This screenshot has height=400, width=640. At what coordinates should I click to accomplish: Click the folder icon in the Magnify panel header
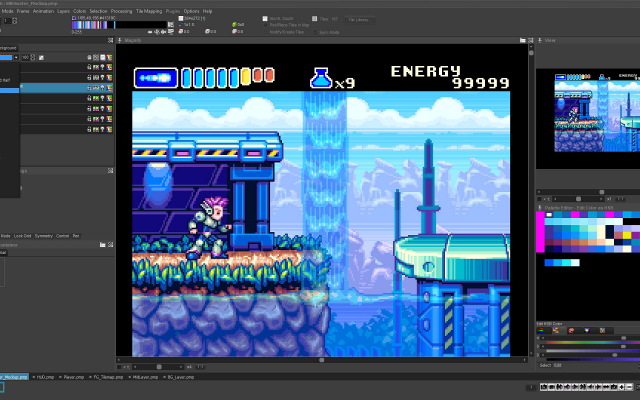[x=523, y=40]
